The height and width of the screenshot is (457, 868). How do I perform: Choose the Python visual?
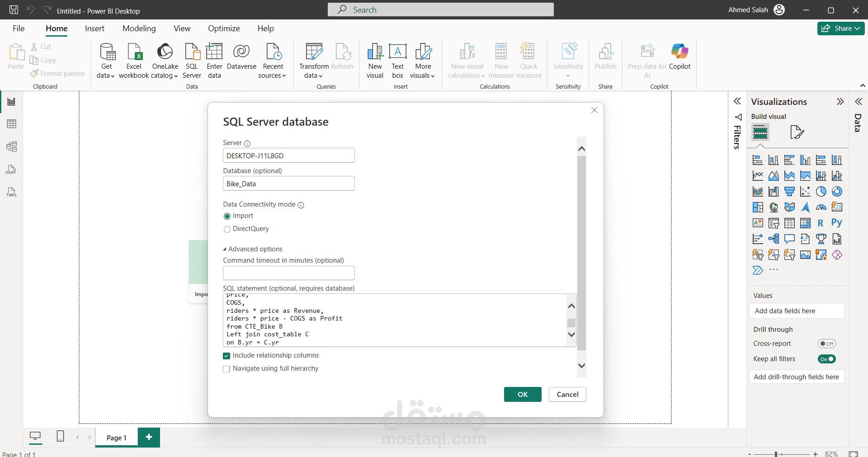coord(837,223)
